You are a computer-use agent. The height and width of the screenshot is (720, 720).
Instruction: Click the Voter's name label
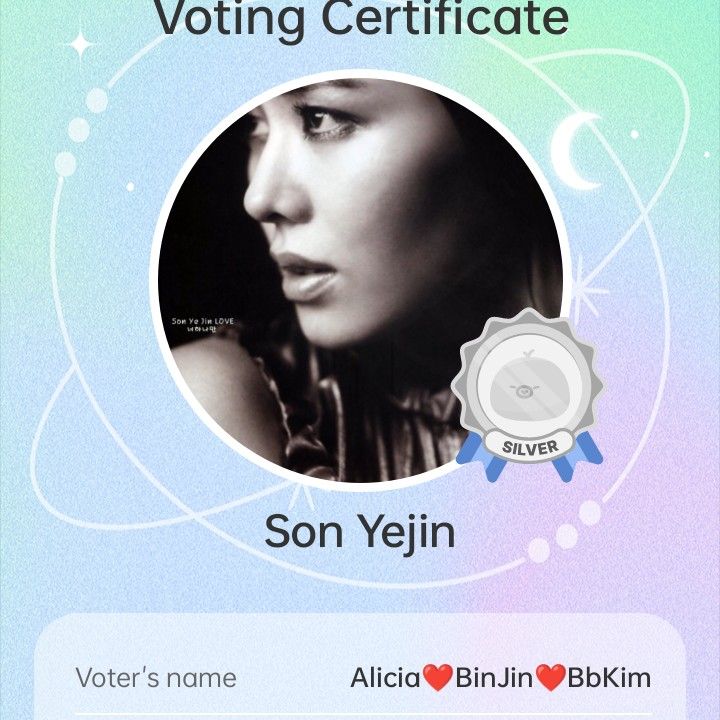(x=156, y=678)
